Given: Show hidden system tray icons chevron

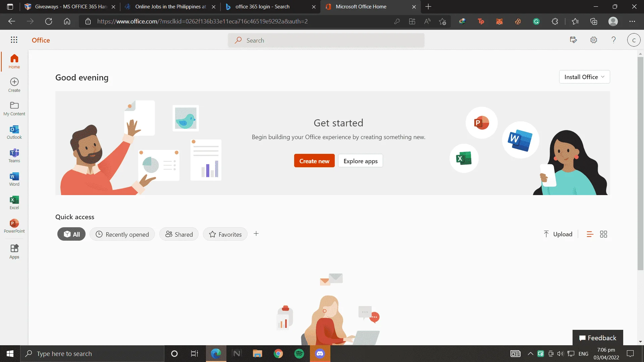Looking at the screenshot, I should [x=530, y=354].
